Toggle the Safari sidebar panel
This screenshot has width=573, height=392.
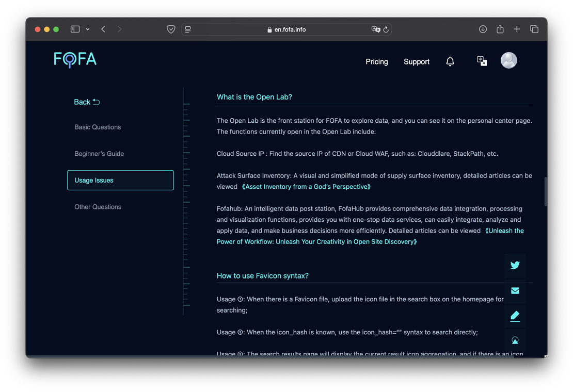tap(75, 29)
